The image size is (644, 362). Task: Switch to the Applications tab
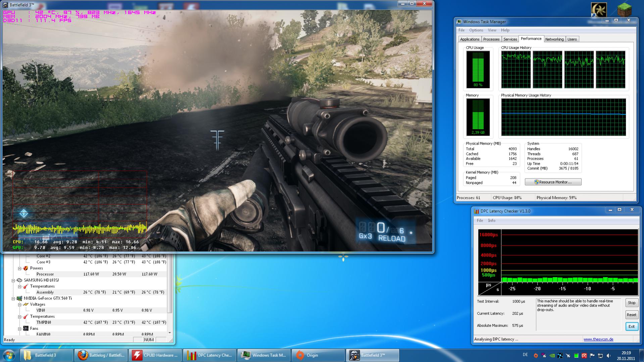pos(470,39)
